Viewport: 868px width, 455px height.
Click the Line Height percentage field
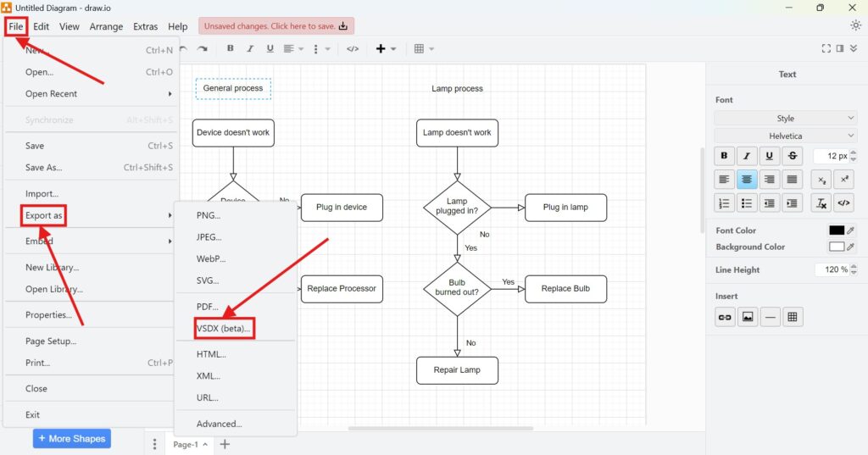(831, 269)
